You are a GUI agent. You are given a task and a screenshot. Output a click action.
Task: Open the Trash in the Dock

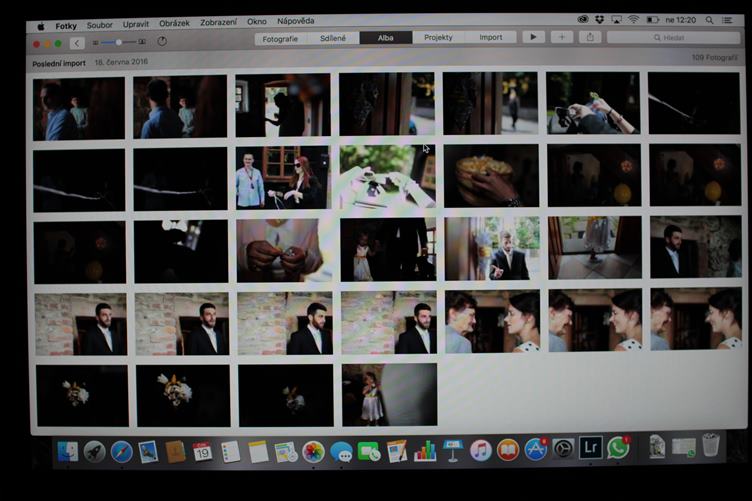pyautogui.click(x=711, y=444)
